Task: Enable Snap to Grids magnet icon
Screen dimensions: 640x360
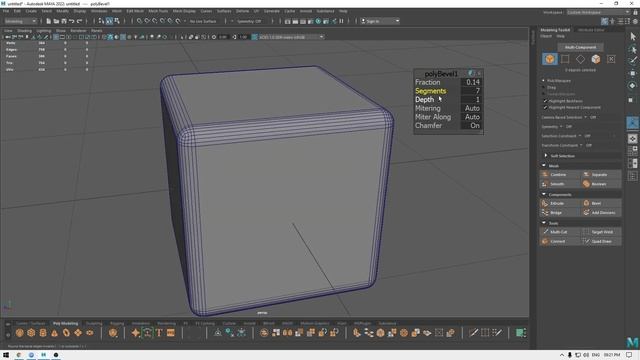Action: [x=139, y=21]
